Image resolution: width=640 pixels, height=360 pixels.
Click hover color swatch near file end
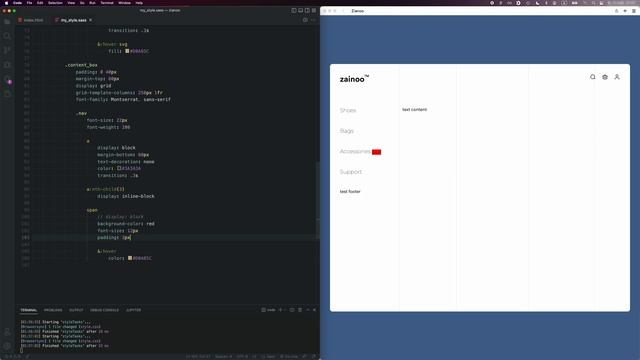(x=130, y=258)
